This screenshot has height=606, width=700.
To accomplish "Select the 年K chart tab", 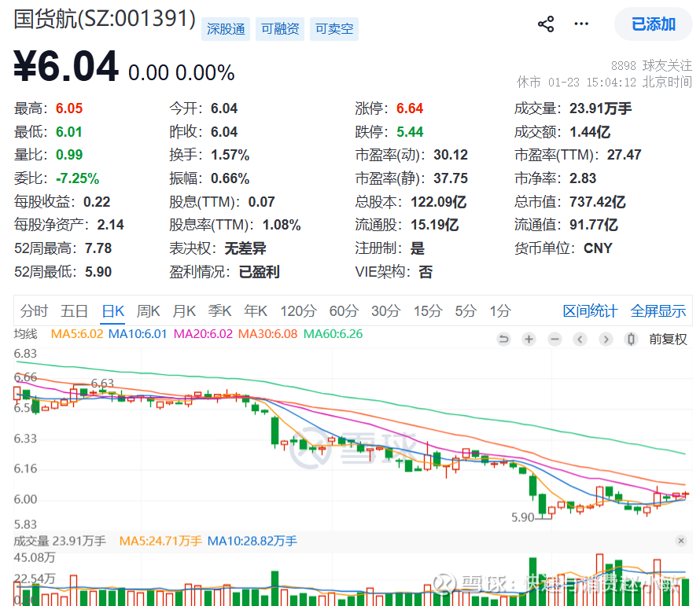I will tap(256, 310).
